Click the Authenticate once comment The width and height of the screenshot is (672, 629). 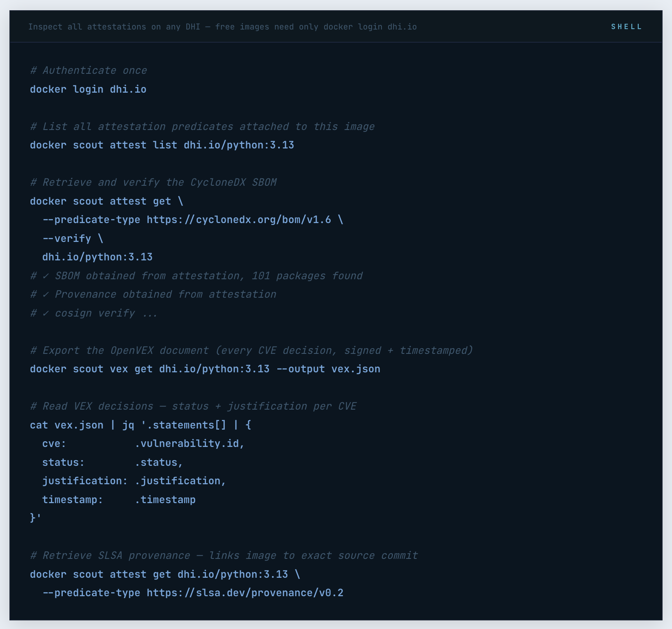tap(88, 70)
